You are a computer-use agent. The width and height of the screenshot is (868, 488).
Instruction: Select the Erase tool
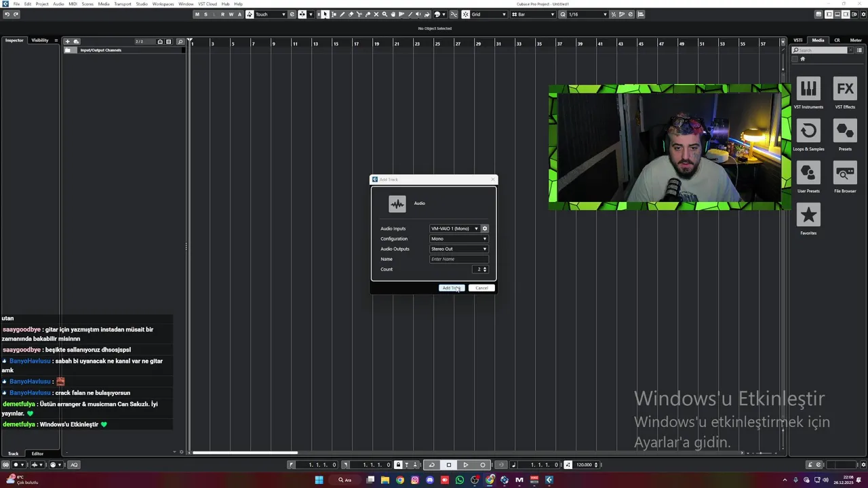click(x=351, y=14)
